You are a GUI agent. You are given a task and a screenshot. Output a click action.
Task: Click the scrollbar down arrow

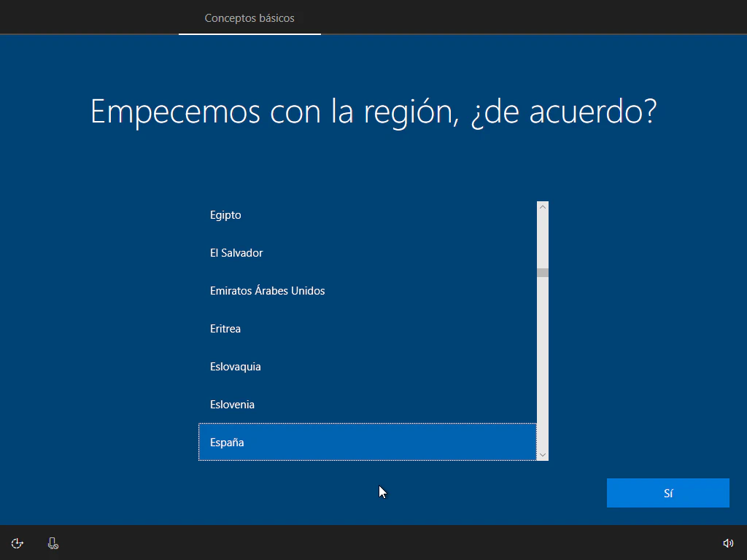coord(542,454)
